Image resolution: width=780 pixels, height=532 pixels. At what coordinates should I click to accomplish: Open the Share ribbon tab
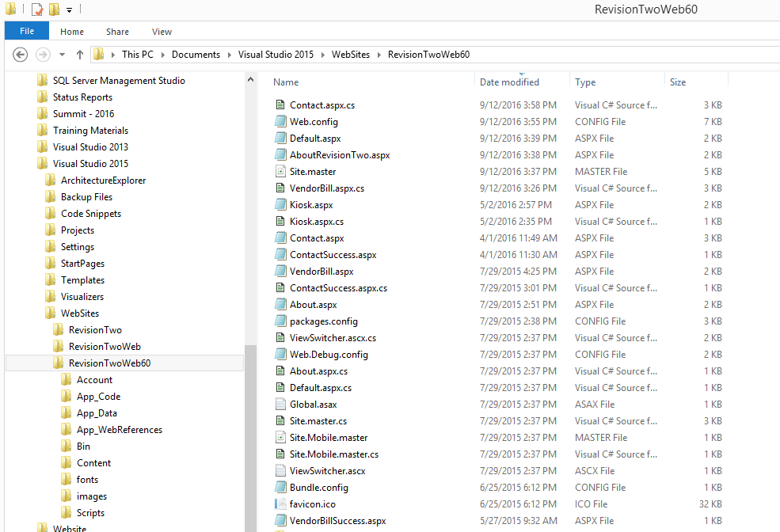point(117,32)
